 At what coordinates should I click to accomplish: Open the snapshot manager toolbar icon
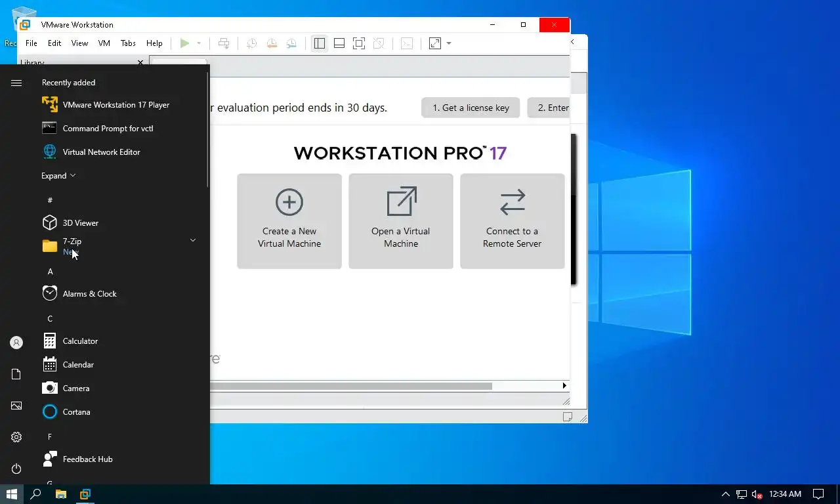pyautogui.click(x=291, y=43)
